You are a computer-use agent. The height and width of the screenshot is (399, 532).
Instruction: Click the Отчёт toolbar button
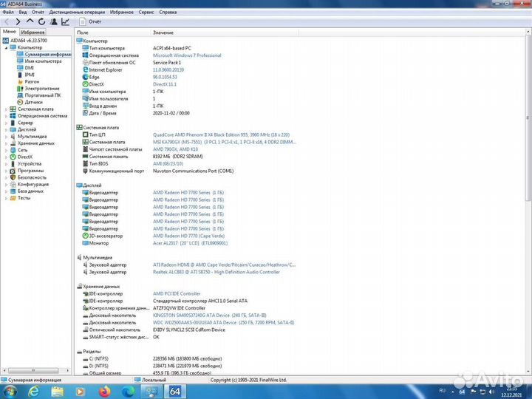point(90,21)
